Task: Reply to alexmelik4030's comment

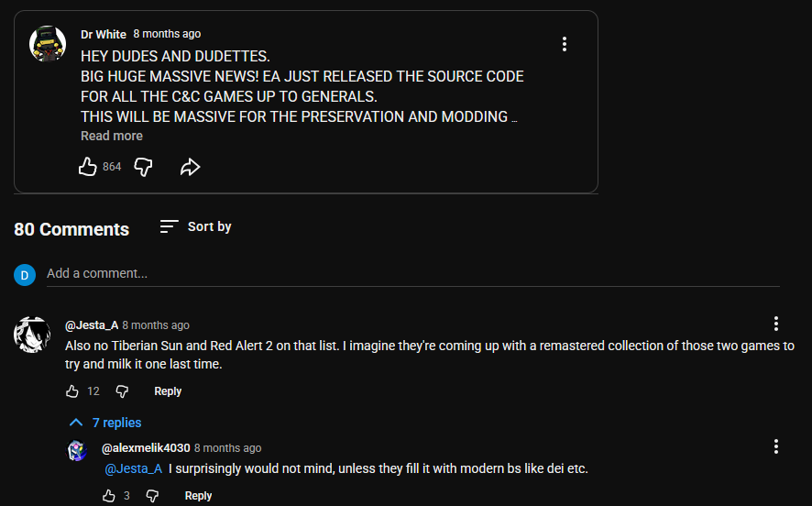Action: click(198, 496)
